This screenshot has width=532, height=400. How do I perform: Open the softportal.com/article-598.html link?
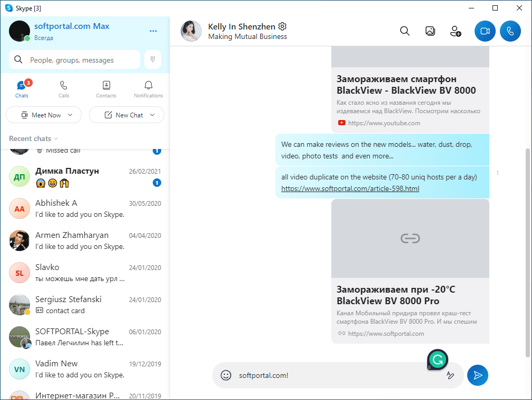(350, 188)
